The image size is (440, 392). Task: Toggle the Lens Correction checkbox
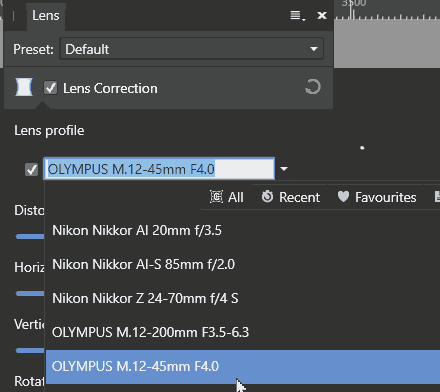point(51,88)
